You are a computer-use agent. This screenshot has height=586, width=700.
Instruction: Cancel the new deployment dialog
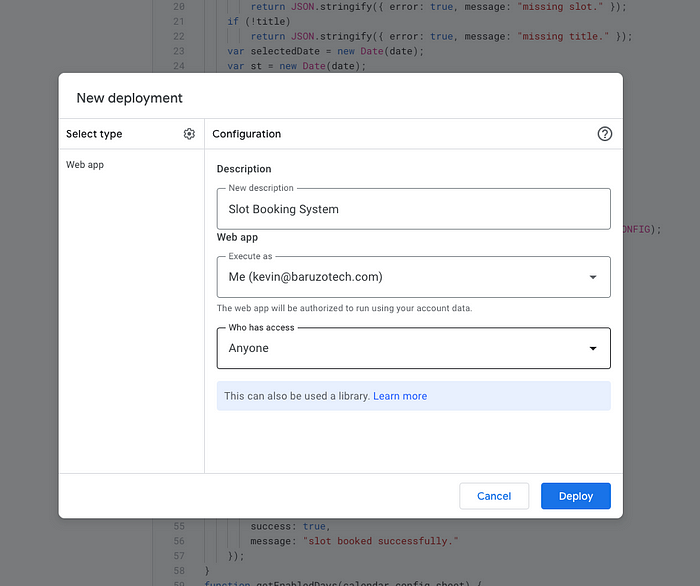click(x=494, y=496)
